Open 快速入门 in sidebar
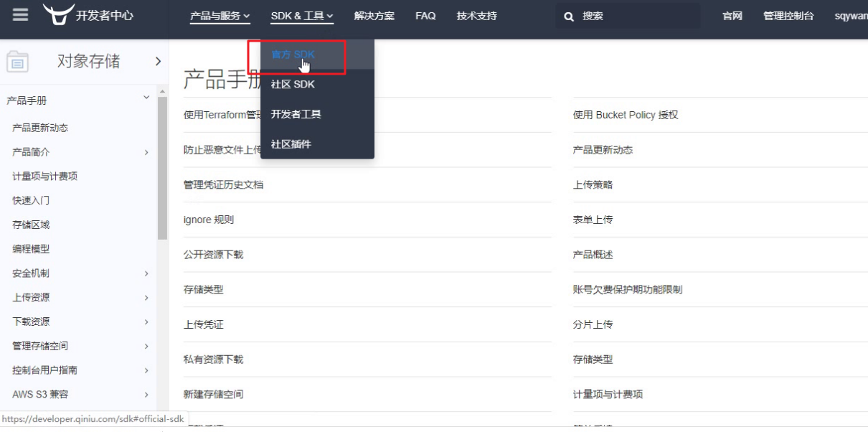The height and width of the screenshot is (432, 868). (31, 201)
